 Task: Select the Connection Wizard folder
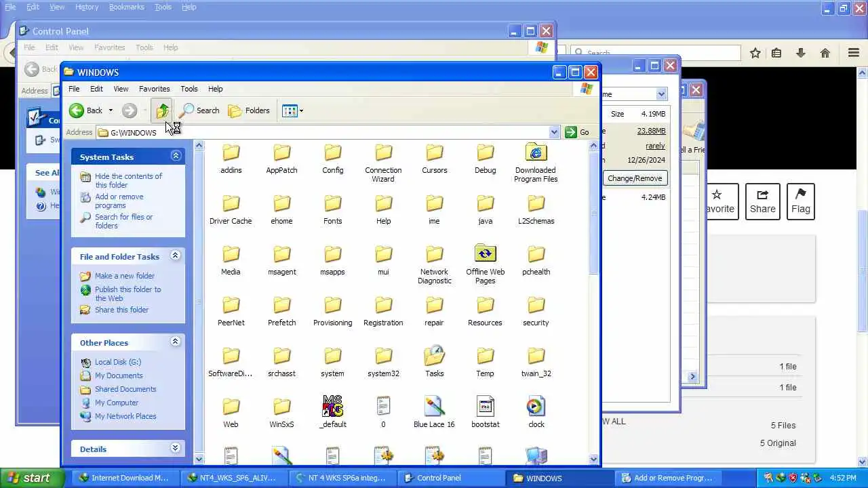pyautogui.click(x=383, y=163)
